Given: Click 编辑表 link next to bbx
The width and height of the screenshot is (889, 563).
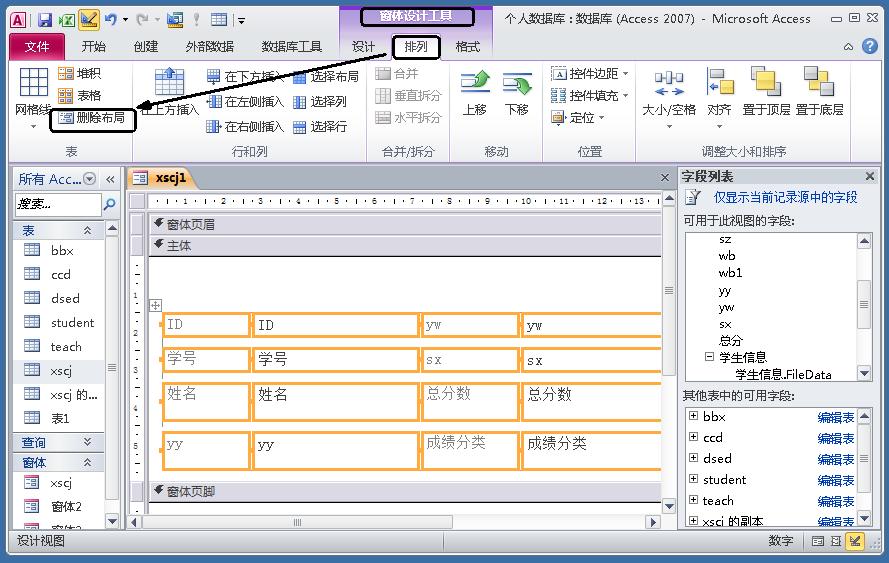Looking at the screenshot, I should tap(836, 417).
